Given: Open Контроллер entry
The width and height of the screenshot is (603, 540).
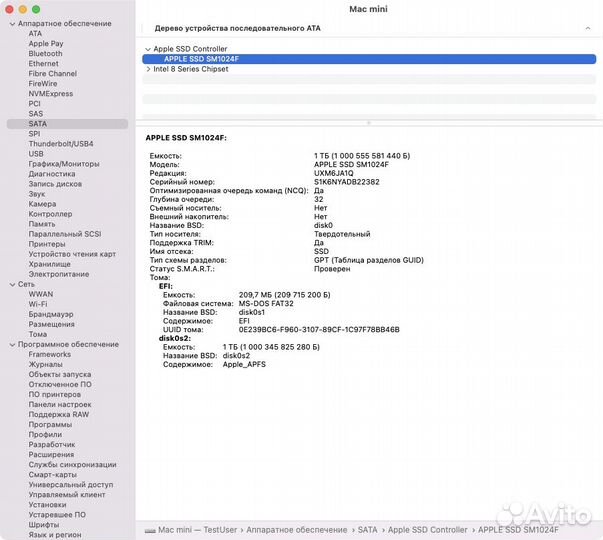Looking at the screenshot, I should [50, 214].
